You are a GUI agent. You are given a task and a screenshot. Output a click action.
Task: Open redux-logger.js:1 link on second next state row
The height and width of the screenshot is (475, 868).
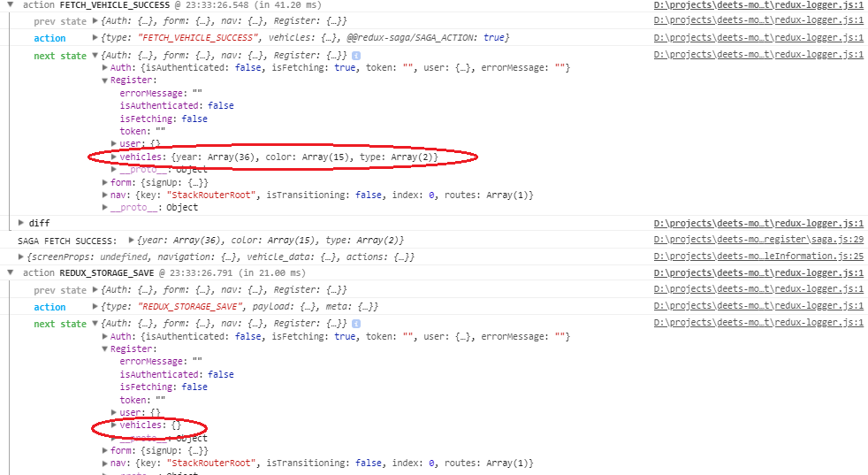point(758,323)
